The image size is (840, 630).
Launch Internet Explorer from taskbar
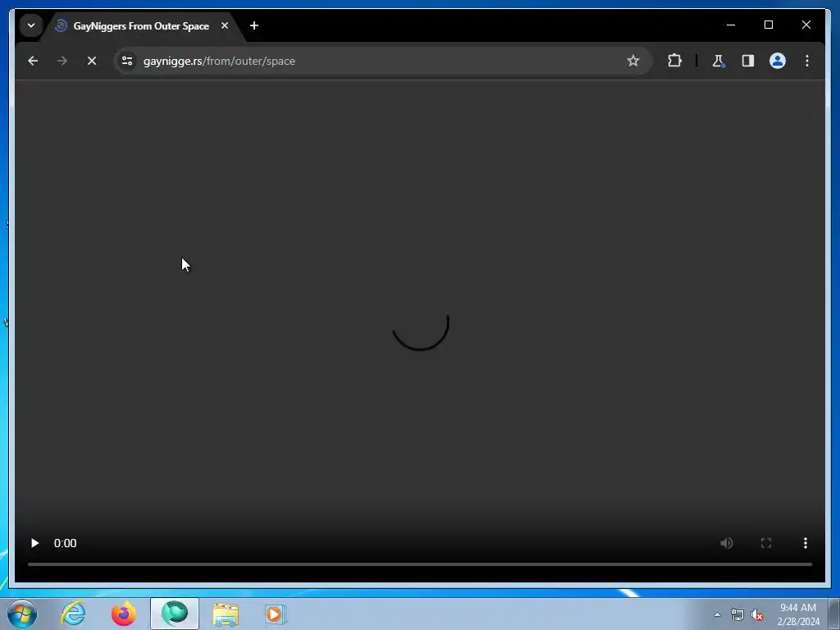click(x=73, y=614)
